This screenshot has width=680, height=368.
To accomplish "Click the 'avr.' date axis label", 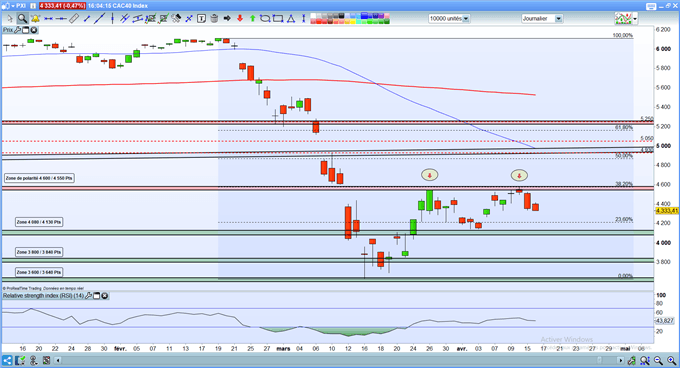I will pyautogui.click(x=462, y=348).
